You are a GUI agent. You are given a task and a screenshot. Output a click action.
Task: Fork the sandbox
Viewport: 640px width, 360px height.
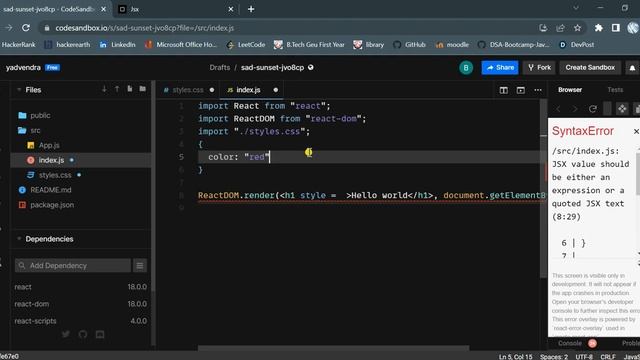tap(539, 68)
